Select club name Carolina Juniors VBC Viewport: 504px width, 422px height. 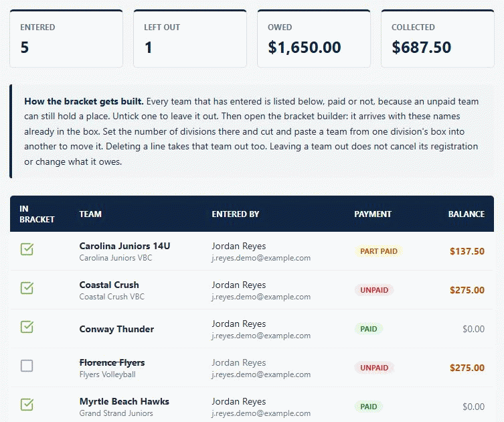[116, 258]
